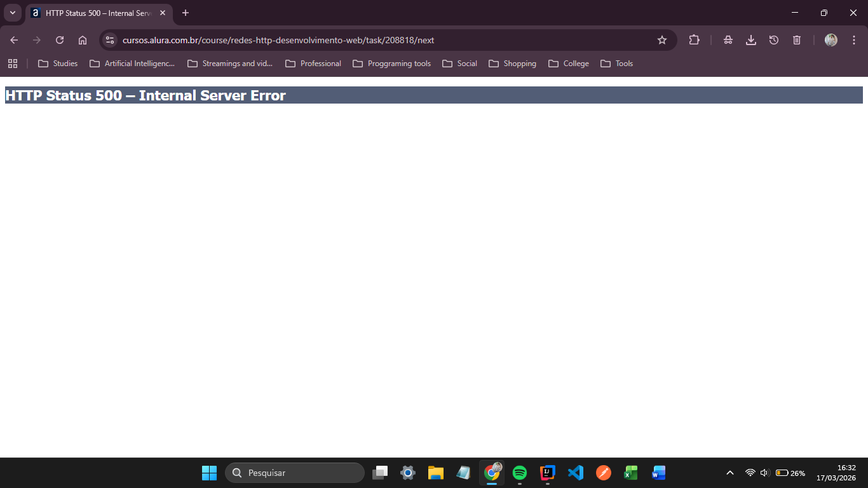This screenshot has width=868, height=488.
Task: Open the Proggraming tools bookmark folder
Action: [392, 64]
